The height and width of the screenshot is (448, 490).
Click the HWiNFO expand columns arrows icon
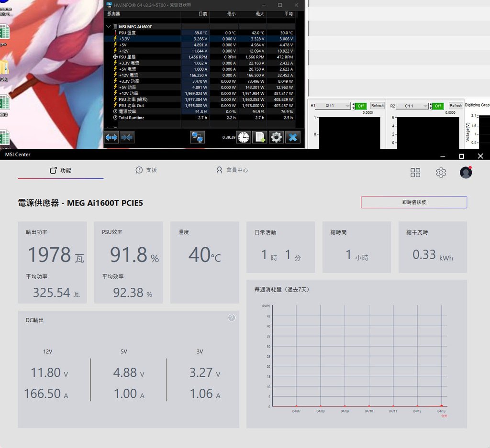[x=111, y=137]
